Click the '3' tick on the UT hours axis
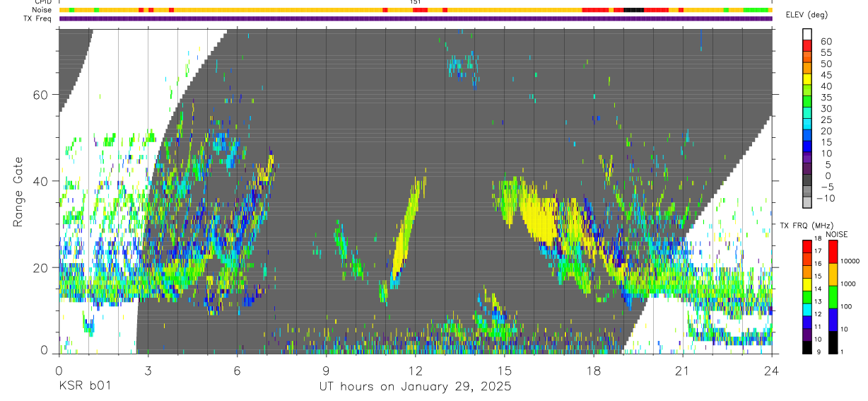Screen dimensions: 868x401 148,370
